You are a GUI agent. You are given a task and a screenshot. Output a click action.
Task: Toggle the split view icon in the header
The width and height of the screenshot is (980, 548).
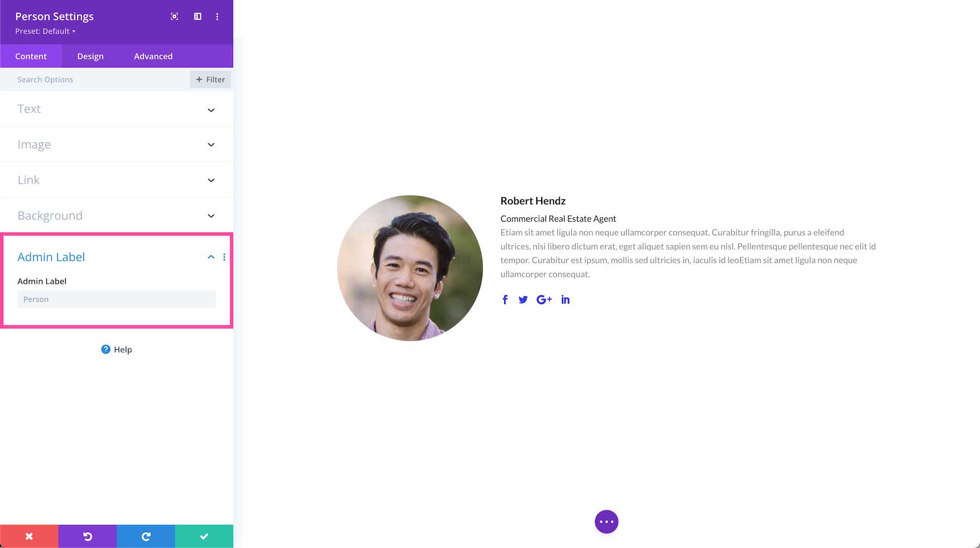click(x=197, y=16)
